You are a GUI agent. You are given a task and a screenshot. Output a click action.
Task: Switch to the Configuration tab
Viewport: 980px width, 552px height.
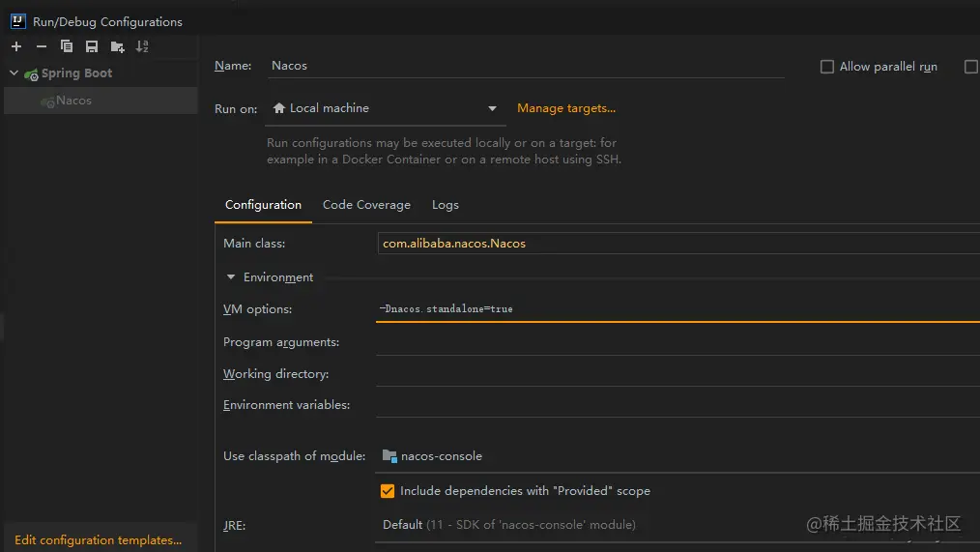263,205
